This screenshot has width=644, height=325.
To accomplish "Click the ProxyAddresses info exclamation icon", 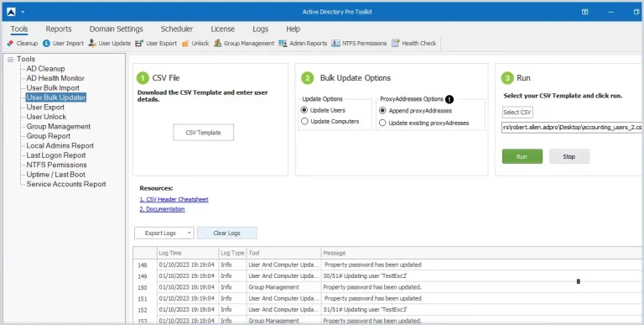I will point(449,99).
